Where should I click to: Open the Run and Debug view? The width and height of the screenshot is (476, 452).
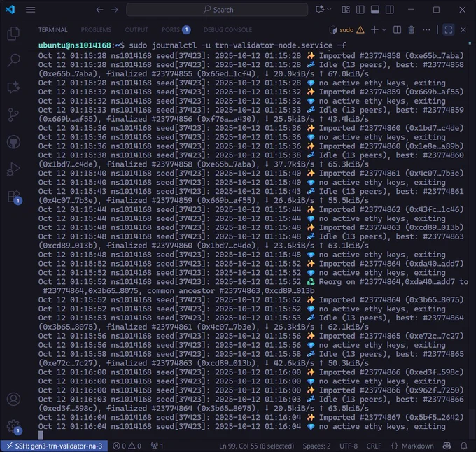tap(13, 169)
